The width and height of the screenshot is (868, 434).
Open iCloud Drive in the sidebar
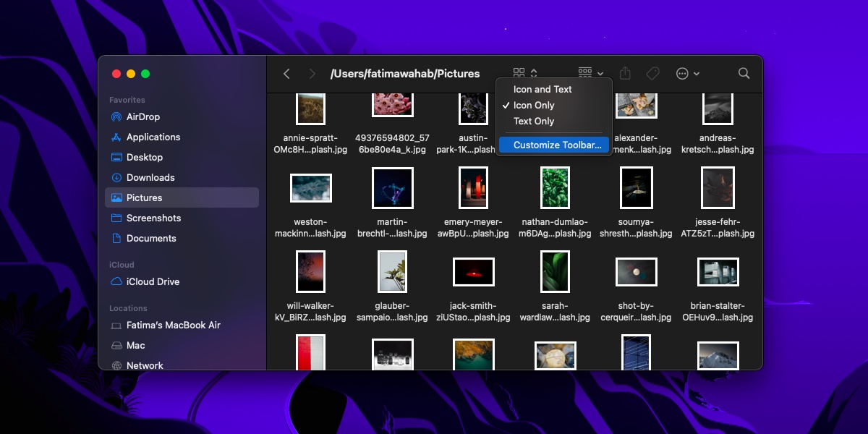[182, 281]
